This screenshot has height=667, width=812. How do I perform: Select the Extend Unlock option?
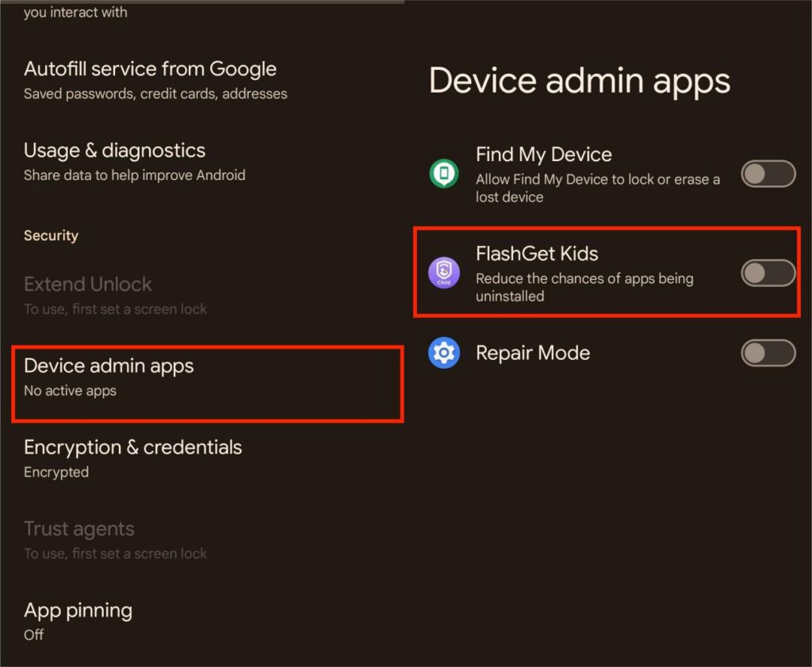coord(87,284)
